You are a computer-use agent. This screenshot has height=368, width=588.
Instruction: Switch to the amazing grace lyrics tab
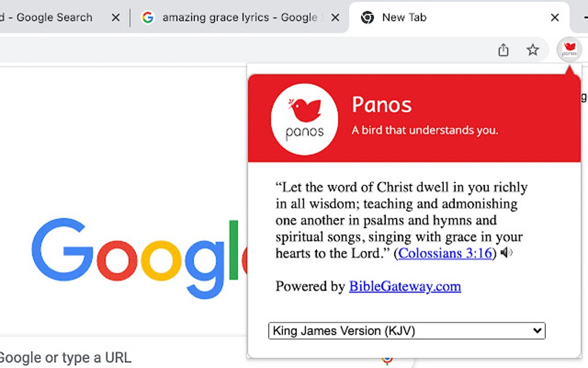tap(236, 17)
